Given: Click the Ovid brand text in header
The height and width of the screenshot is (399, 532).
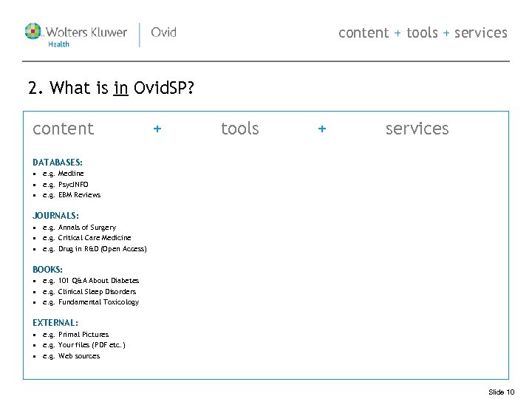Looking at the screenshot, I should [163, 33].
